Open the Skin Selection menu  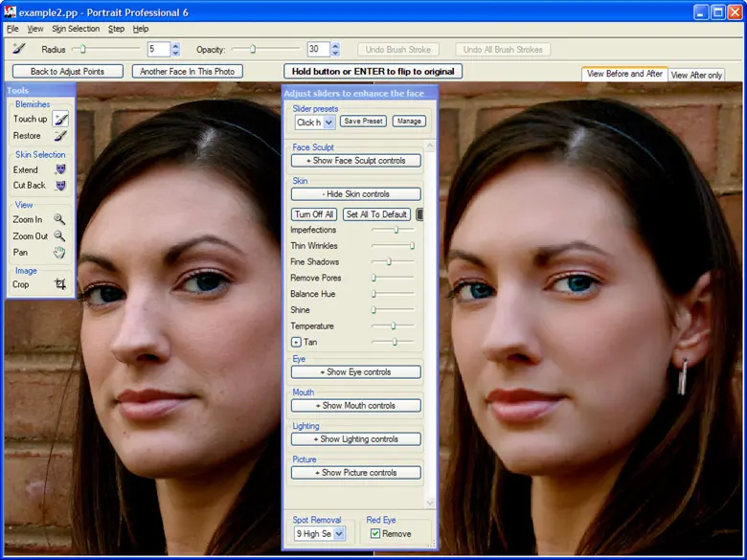[76, 29]
